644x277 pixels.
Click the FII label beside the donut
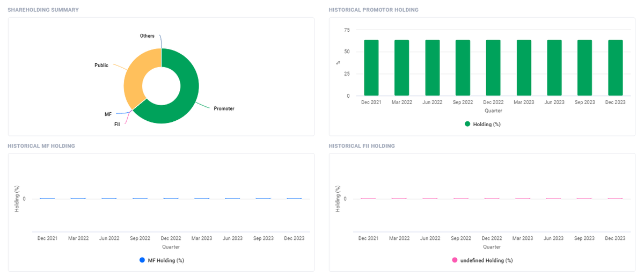click(x=117, y=124)
